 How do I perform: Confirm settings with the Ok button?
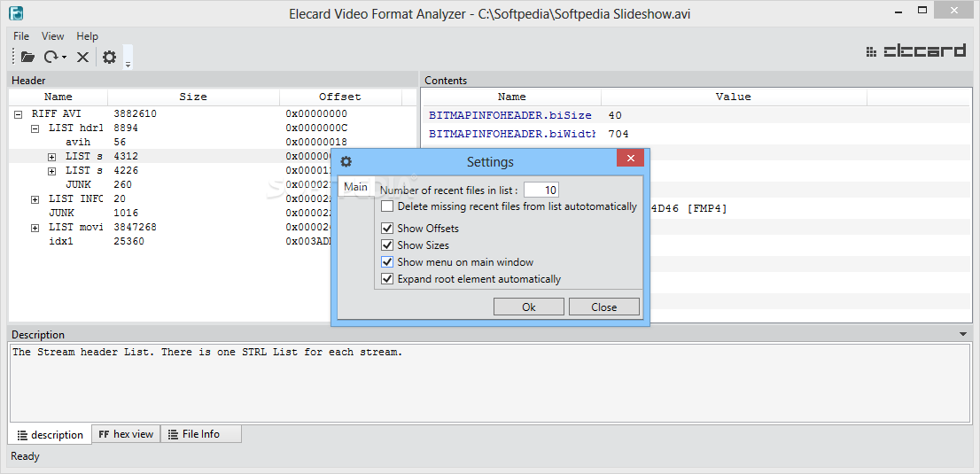[529, 307]
